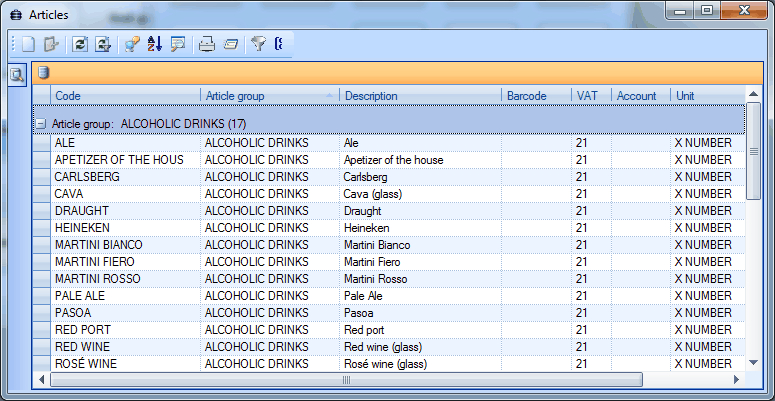Click the A-Z sort icon
Screen dimensions: 775x401
154,44
